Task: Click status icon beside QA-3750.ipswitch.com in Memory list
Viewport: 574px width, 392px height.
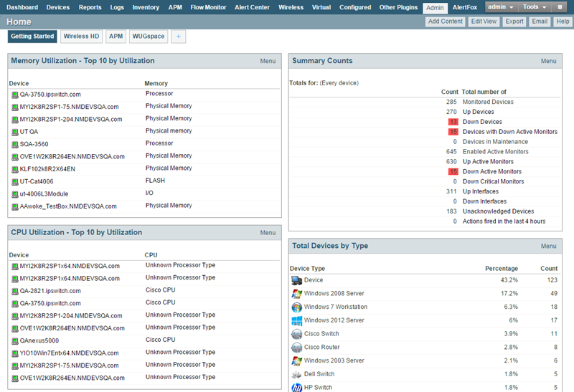Action: click(x=14, y=95)
